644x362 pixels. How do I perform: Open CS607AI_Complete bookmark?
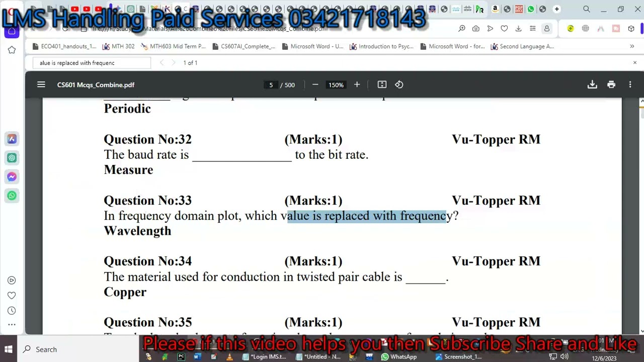[243, 46]
